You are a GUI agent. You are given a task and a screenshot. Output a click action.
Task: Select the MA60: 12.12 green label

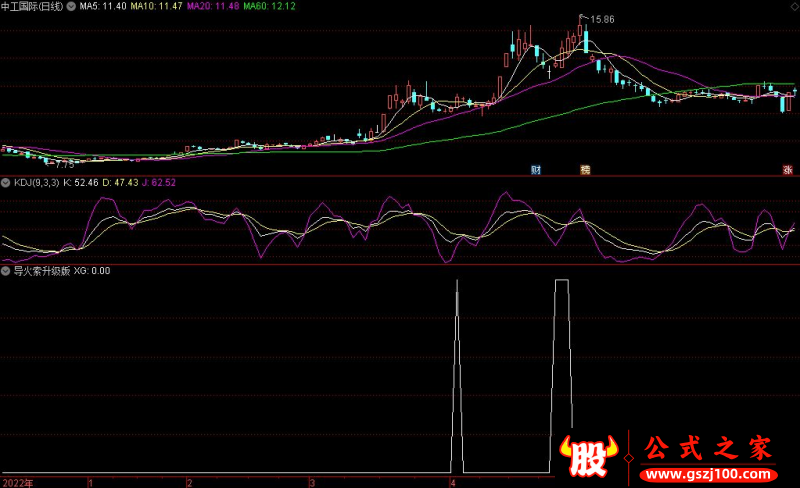click(x=272, y=6)
